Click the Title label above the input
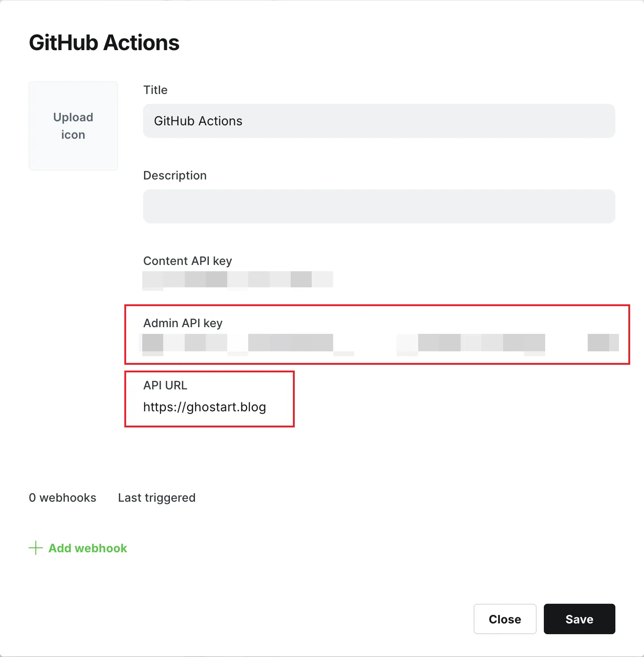644x657 pixels. coord(155,90)
